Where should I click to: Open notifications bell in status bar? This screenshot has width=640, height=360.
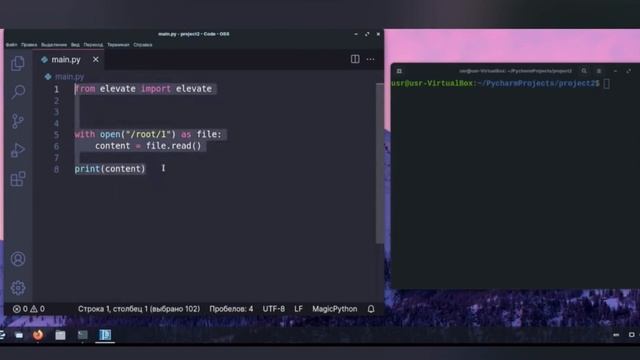pos(371,309)
